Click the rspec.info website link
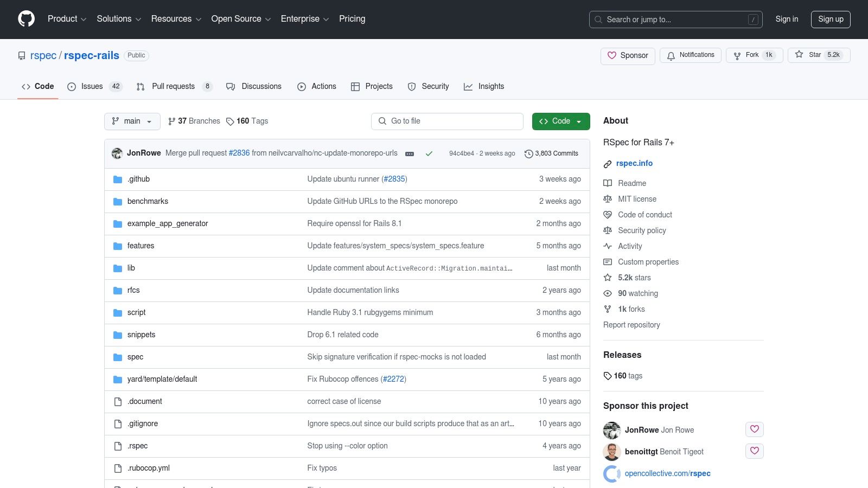868x488 pixels. 634,163
